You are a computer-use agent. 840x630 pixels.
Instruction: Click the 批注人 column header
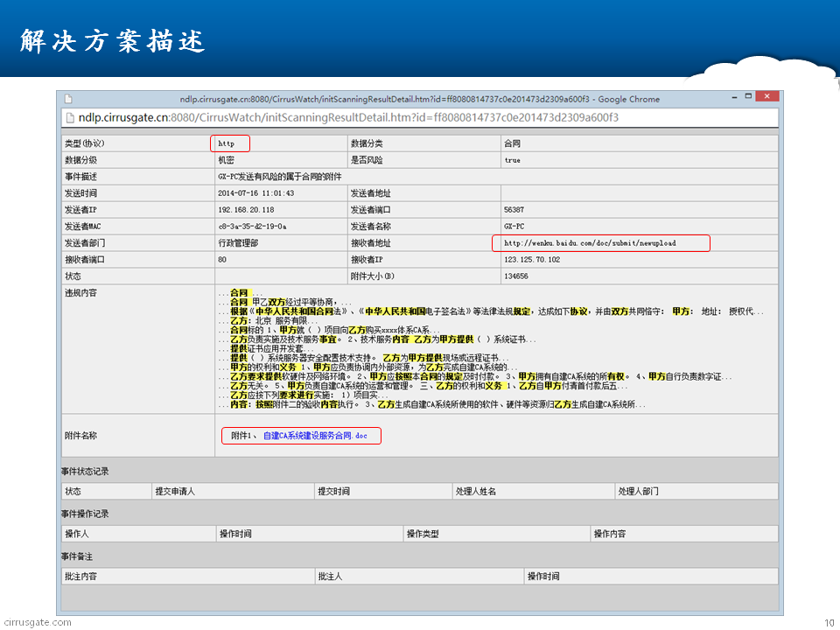point(330,577)
